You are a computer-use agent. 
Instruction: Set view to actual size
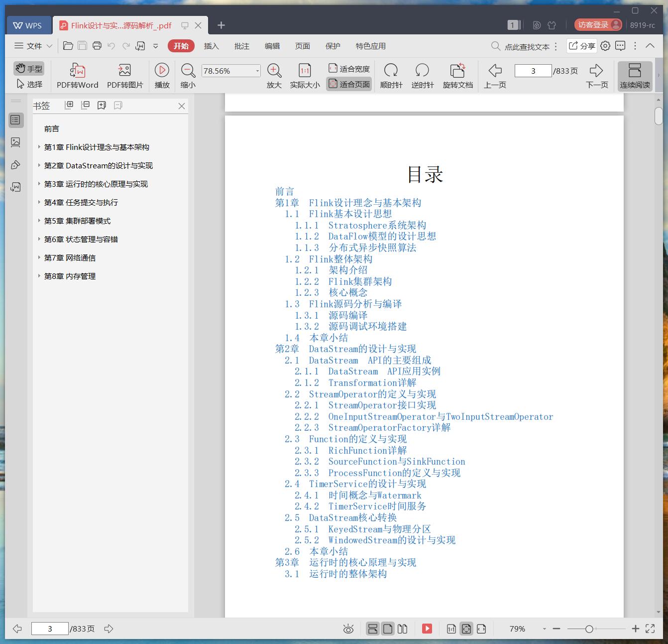click(x=305, y=76)
